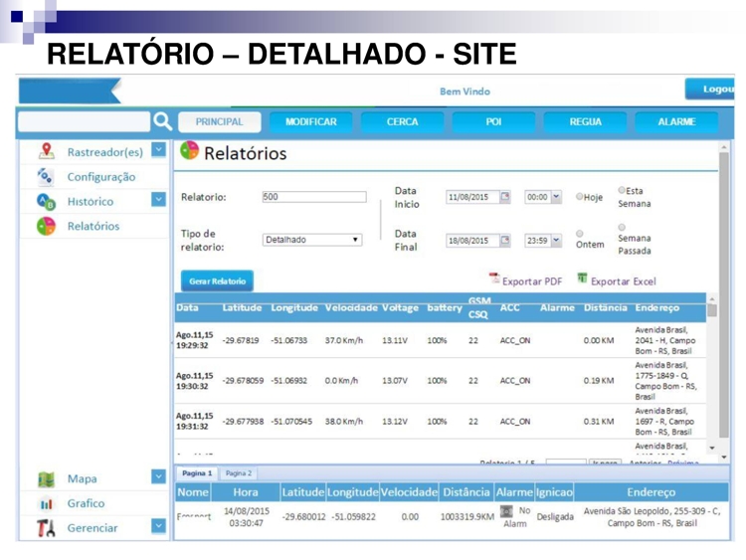Click the Mapa sidebar icon
The width and height of the screenshot is (746, 560).
pos(44,478)
